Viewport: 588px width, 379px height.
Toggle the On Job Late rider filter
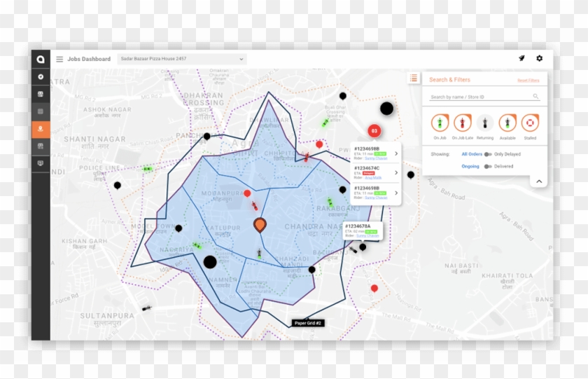(x=463, y=123)
